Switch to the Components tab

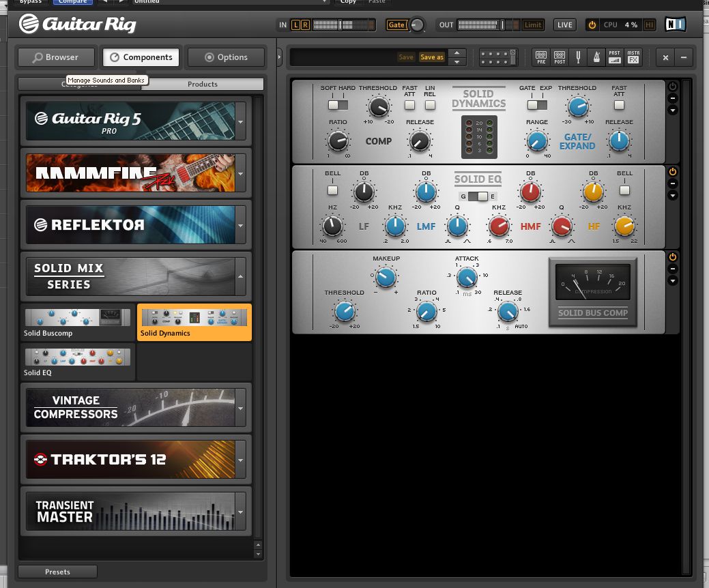(141, 57)
